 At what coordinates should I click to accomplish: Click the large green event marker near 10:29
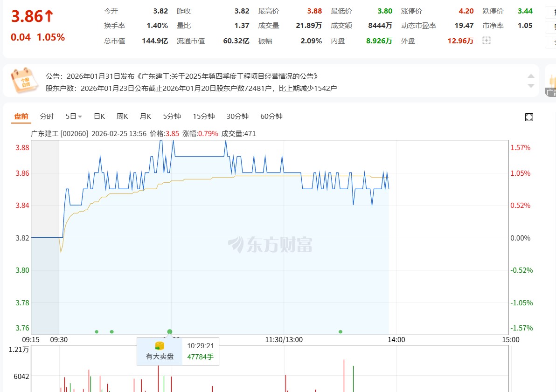click(x=169, y=332)
